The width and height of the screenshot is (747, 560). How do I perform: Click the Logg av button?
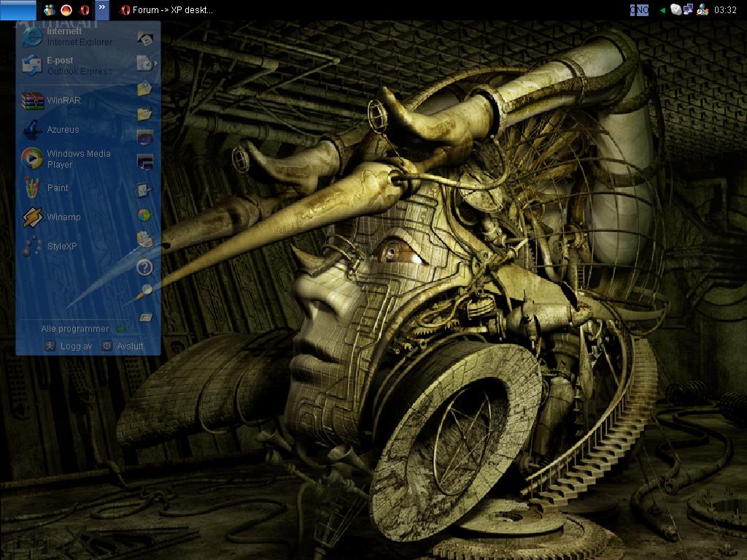(x=69, y=346)
